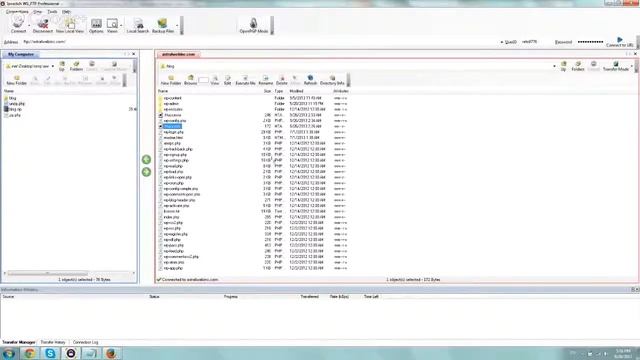
Task: Expand the Backup Files dropdown arrow
Action: coord(177,25)
